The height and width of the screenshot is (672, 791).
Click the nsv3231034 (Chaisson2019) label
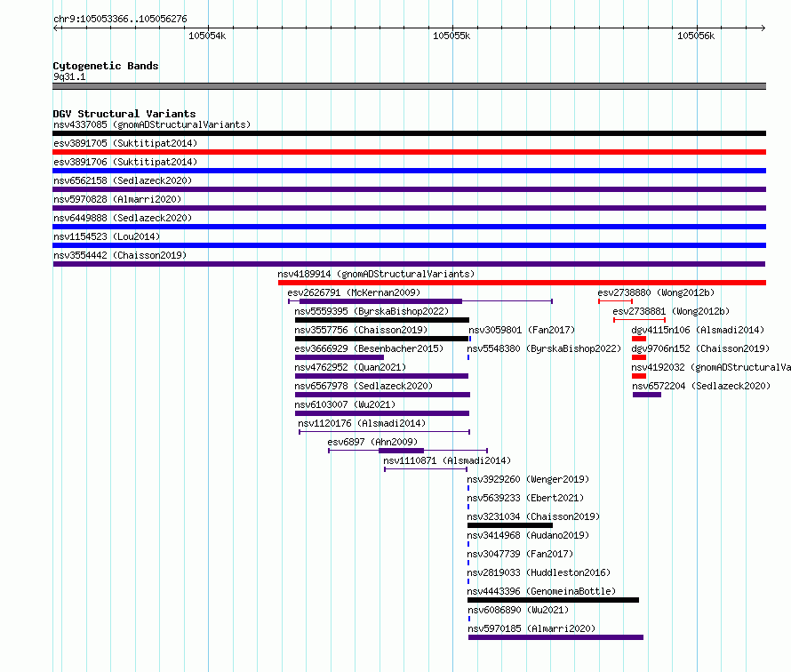pyautogui.click(x=533, y=516)
